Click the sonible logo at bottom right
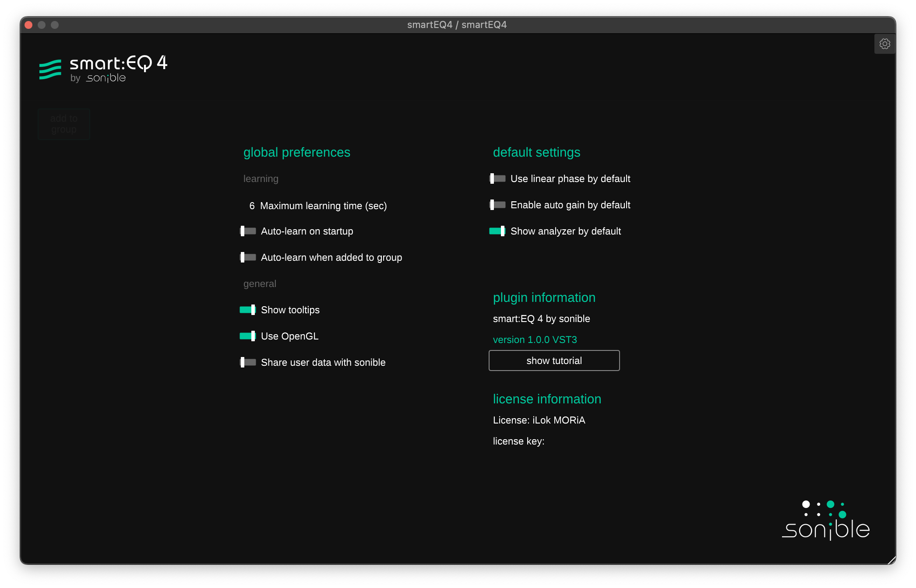 [x=825, y=521]
